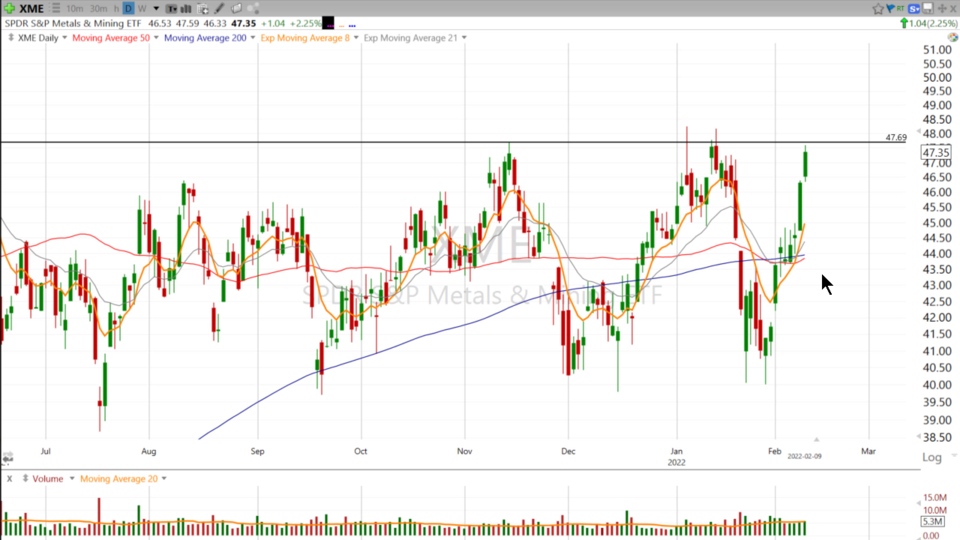Image resolution: width=960 pixels, height=540 pixels.
Task: Click the Volume pane label
Action: [x=48, y=479]
